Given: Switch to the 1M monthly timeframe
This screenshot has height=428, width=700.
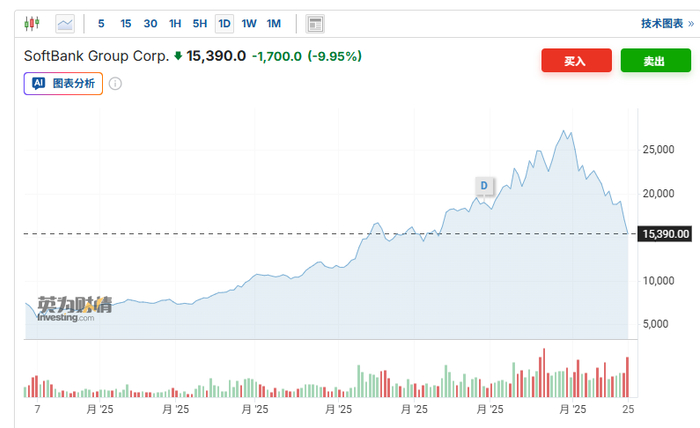Looking at the screenshot, I should (274, 23).
